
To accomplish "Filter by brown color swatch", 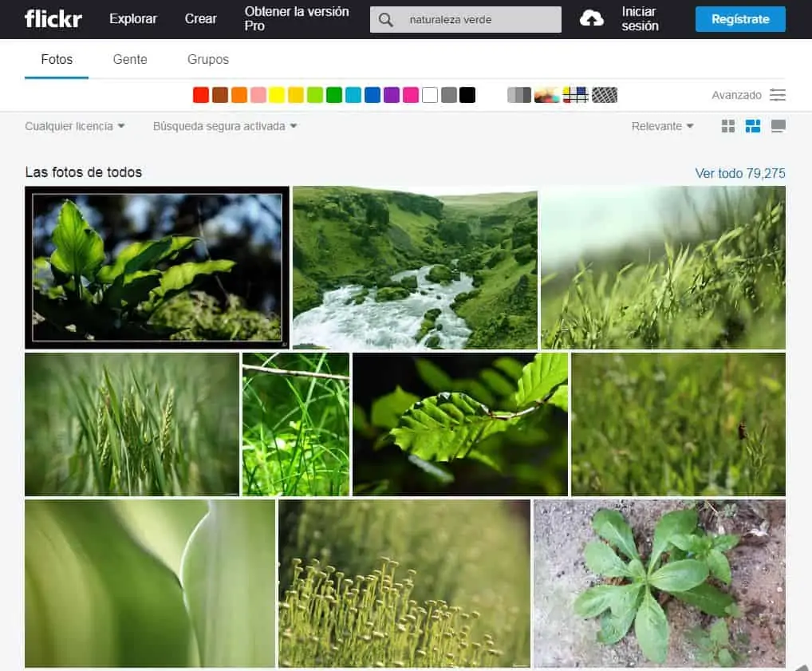I will tap(220, 95).
